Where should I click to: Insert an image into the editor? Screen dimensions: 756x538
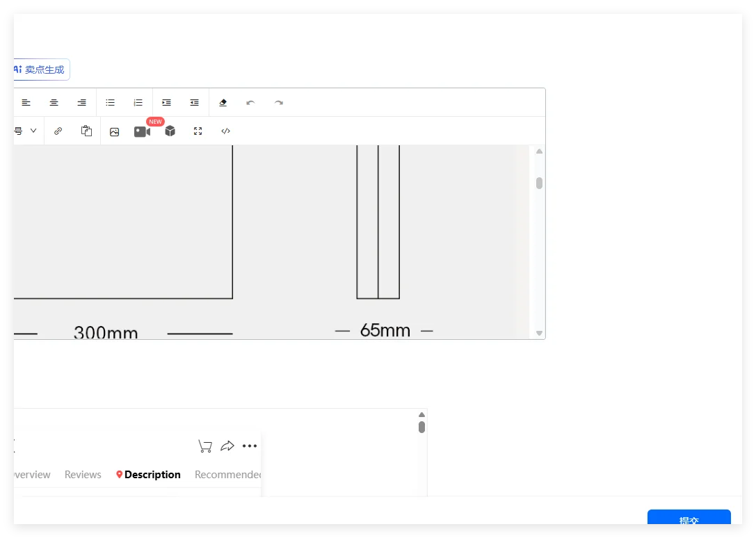(x=114, y=131)
